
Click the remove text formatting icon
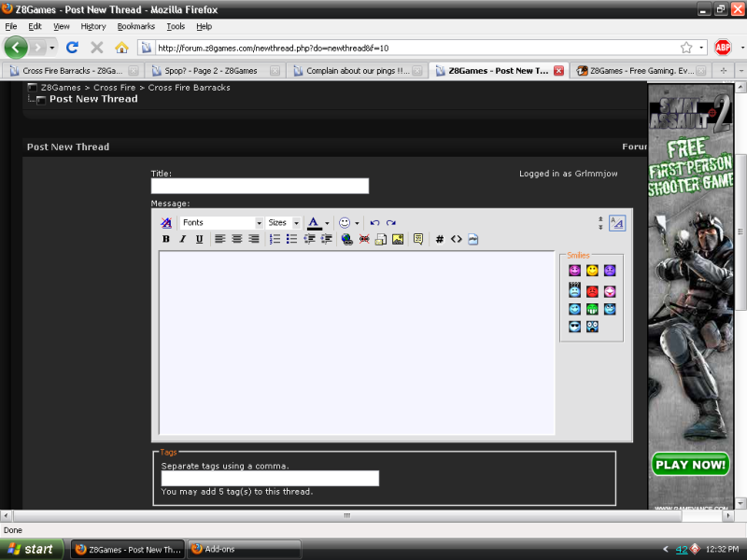[166, 223]
